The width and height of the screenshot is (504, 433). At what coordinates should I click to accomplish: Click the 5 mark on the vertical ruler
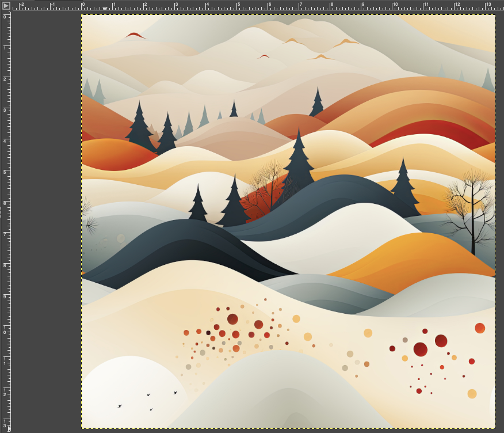click(x=5, y=171)
